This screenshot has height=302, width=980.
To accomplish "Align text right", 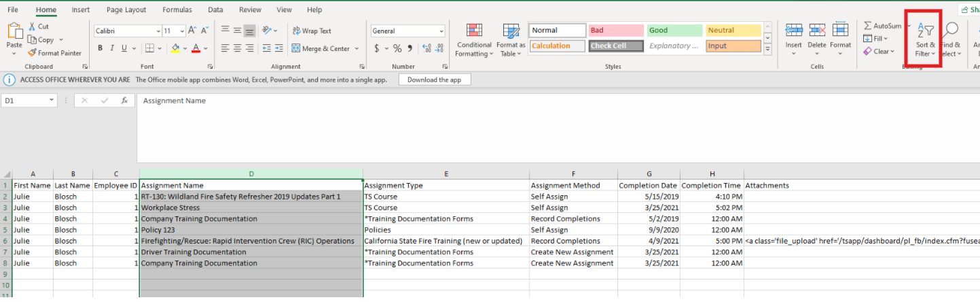I will 249,48.
